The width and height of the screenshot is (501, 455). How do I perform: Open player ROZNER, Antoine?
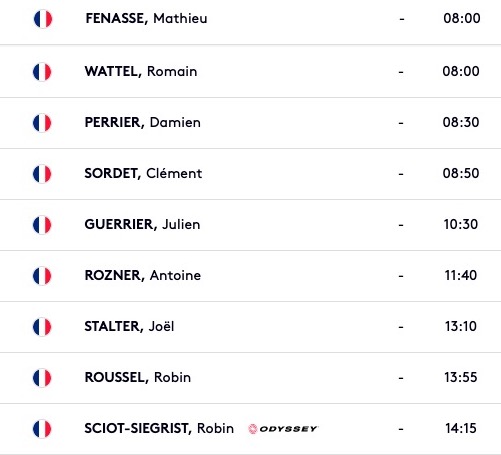143,276
